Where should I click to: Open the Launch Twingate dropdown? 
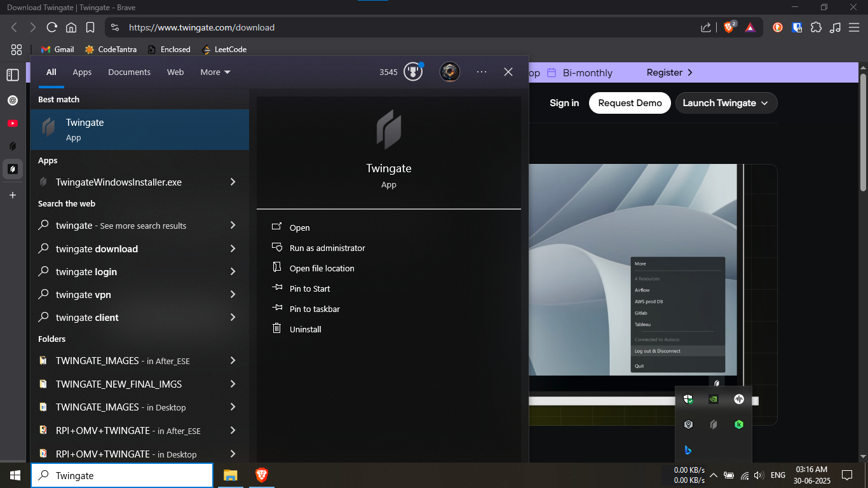coord(726,103)
